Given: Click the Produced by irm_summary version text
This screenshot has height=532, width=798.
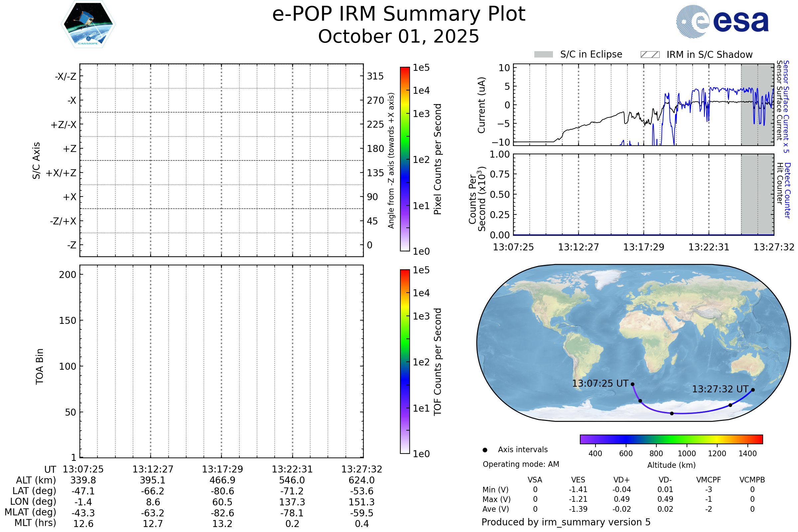Looking at the screenshot, I should [566, 522].
